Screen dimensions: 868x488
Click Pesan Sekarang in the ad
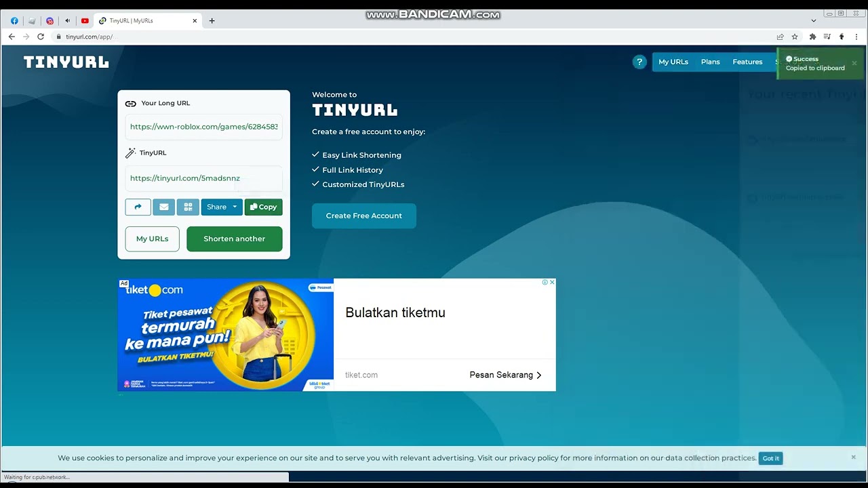pyautogui.click(x=506, y=375)
